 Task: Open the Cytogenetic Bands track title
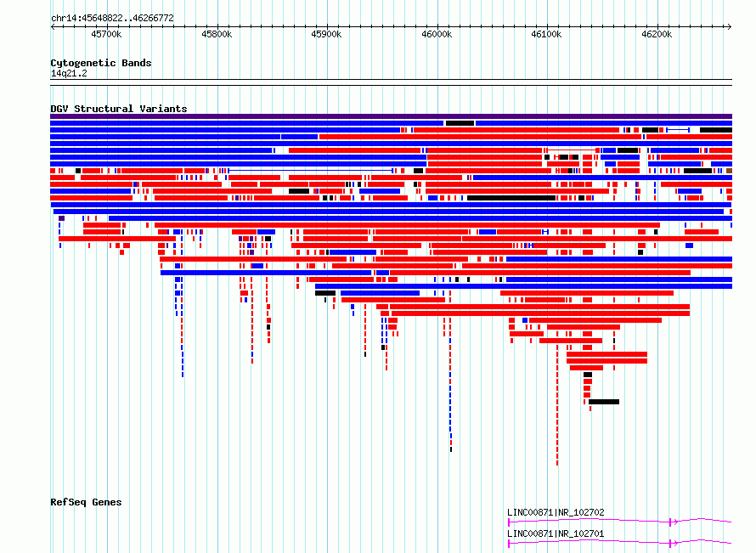coord(101,63)
